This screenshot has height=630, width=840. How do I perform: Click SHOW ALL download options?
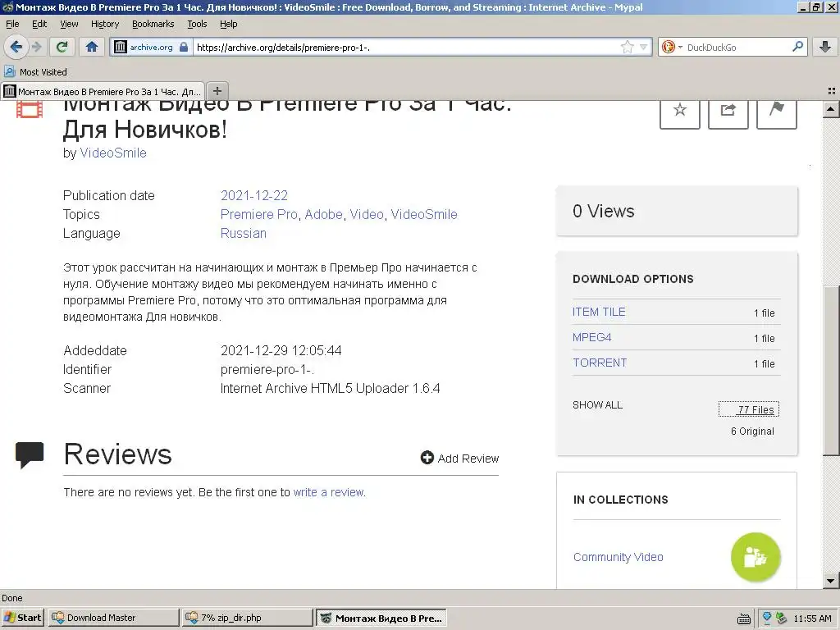(597, 405)
